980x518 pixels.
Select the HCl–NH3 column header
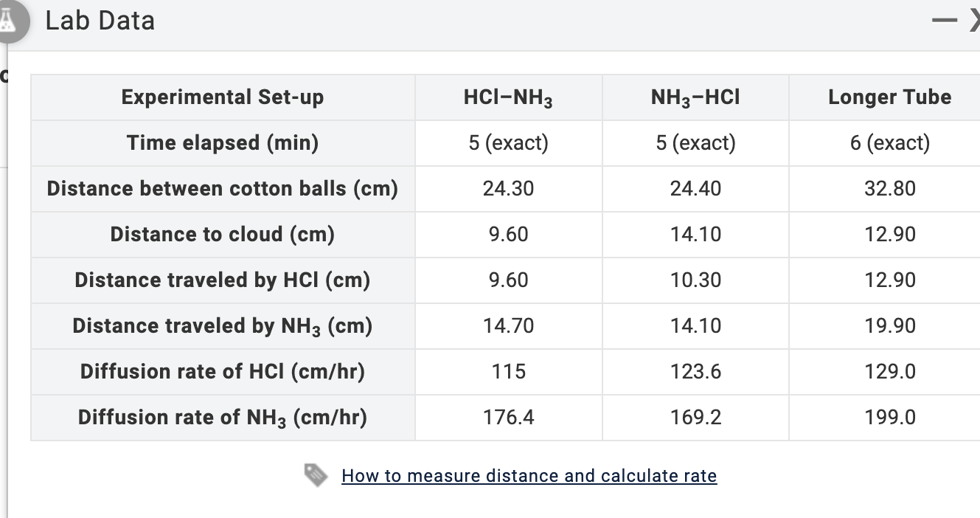click(x=509, y=97)
